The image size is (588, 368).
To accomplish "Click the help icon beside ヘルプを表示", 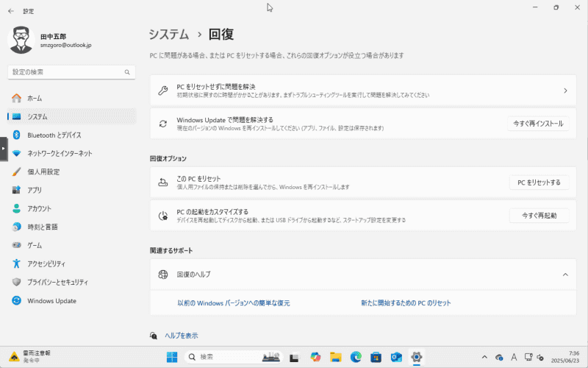I will 154,336.
